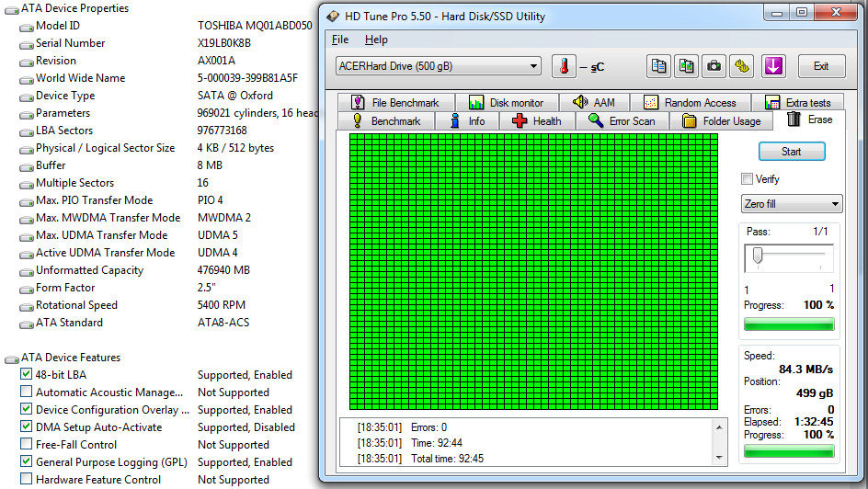Click the drive icon next to Model ID

(x=26, y=27)
